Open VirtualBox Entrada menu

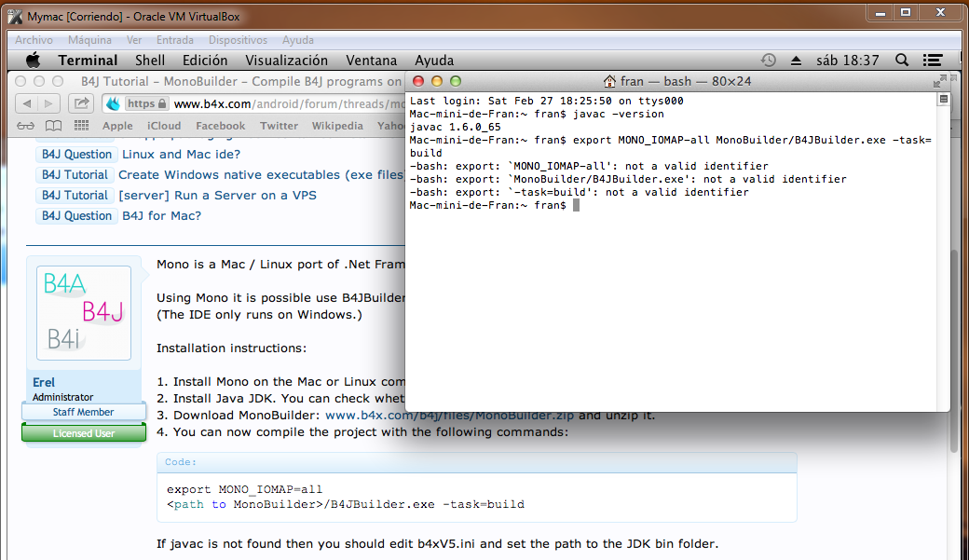pyautogui.click(x=175, y=39)
